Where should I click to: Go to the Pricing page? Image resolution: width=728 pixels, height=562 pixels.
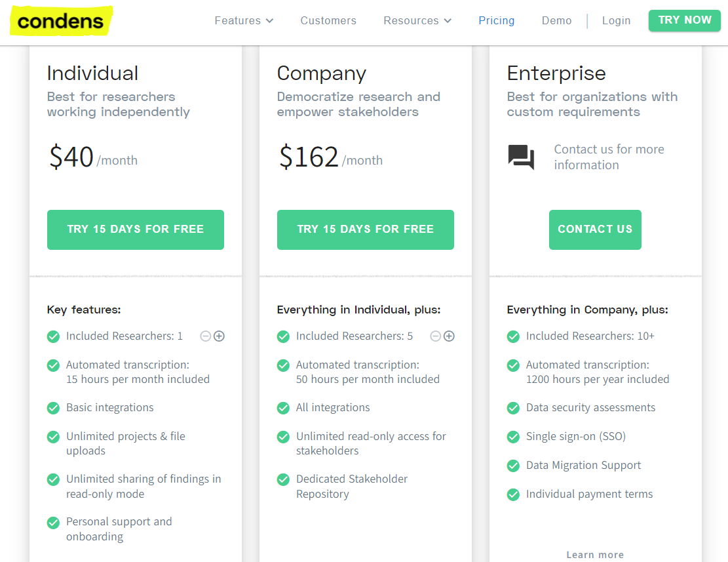(496, 21)
